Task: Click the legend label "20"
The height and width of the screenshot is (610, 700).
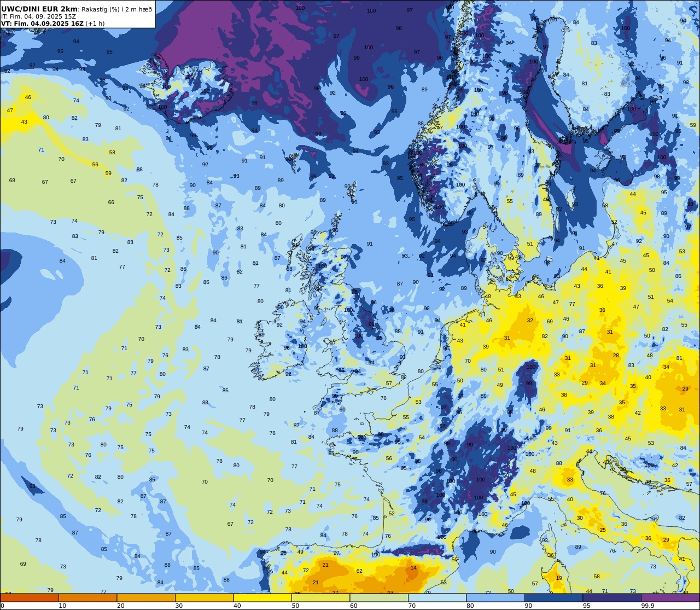Action: click(120, 606)
